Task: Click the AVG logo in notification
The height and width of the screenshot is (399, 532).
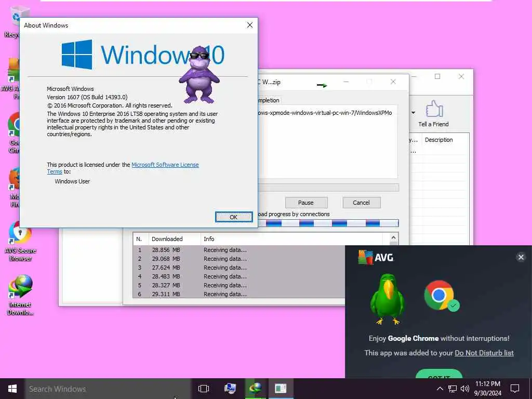Action: [376, 258]
